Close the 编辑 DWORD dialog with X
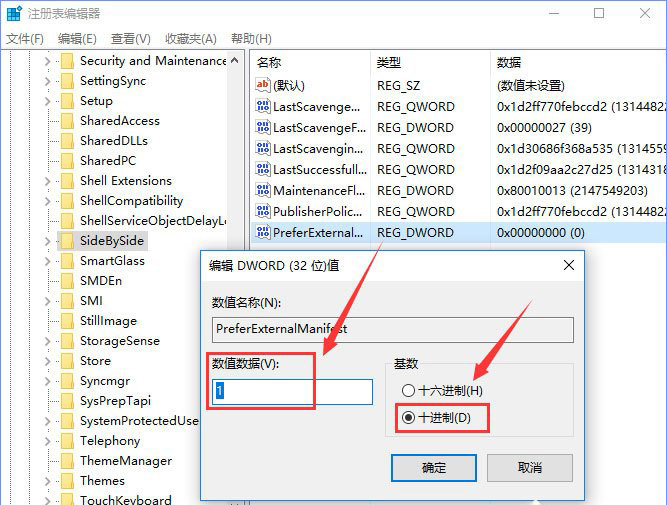The height and width of the screenshot is (505, 667). coord(568,265)
